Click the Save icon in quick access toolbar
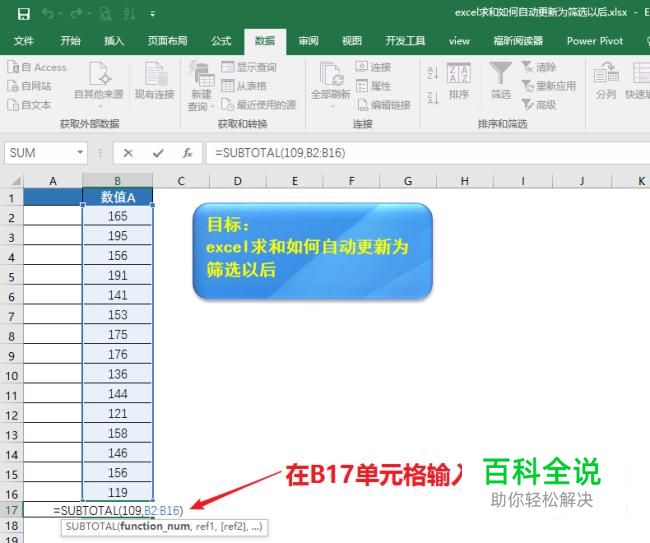Viewport: 650px width, 543px height. (24, 14)
